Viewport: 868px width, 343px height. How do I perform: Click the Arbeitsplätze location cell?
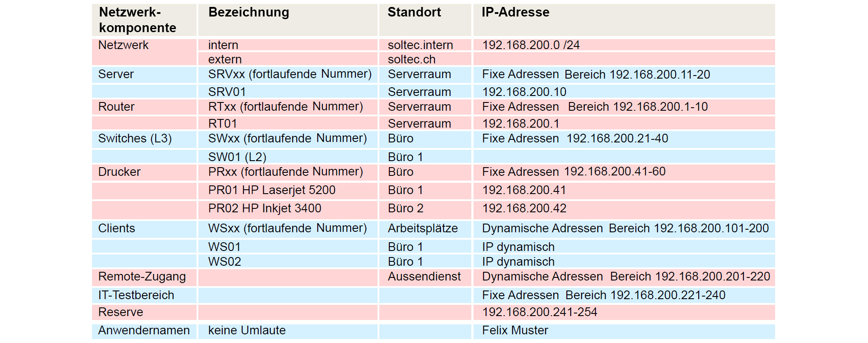point(423,228)
